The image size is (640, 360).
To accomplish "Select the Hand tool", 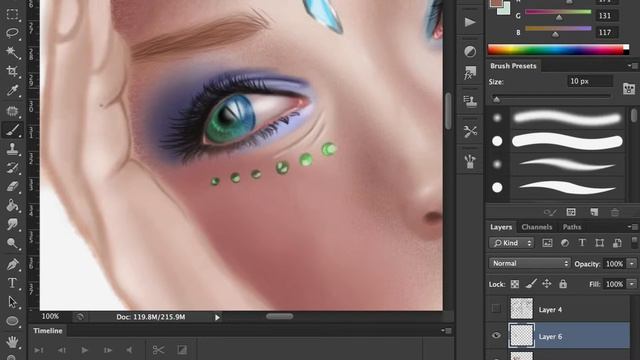I will (12, 341).
